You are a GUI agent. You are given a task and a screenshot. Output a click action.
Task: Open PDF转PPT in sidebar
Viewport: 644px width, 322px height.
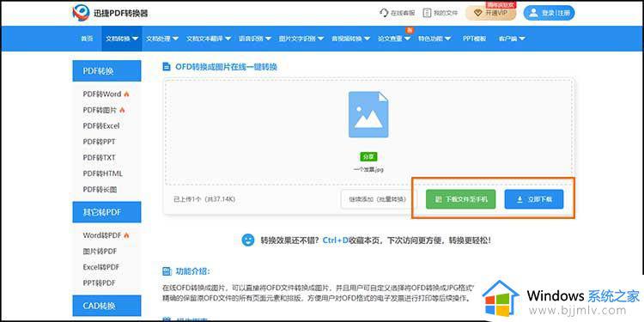[x=99, y=142]
